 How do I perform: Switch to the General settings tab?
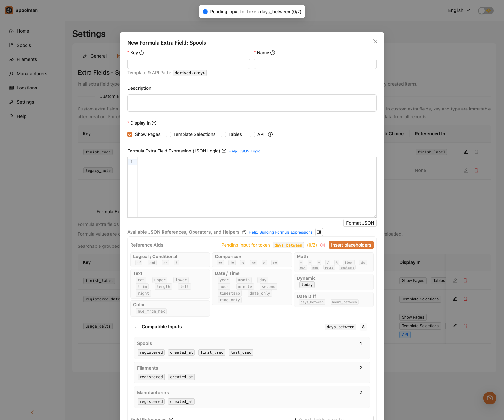(95, 56)
